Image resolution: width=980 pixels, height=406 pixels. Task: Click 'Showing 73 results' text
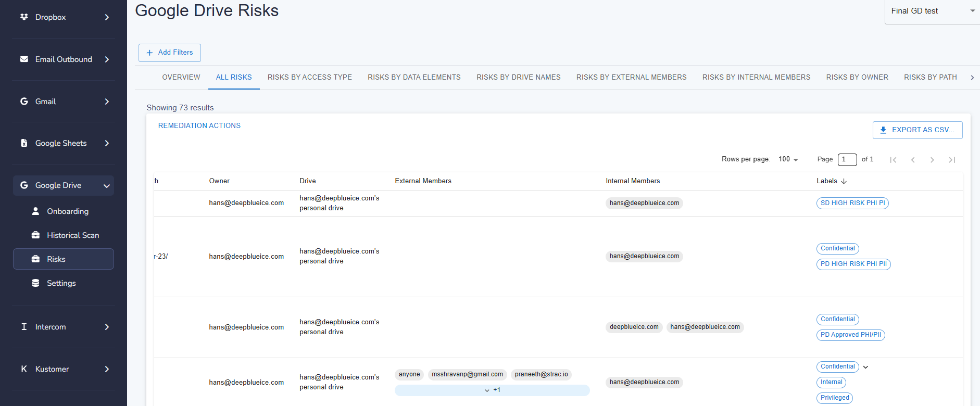180,108
